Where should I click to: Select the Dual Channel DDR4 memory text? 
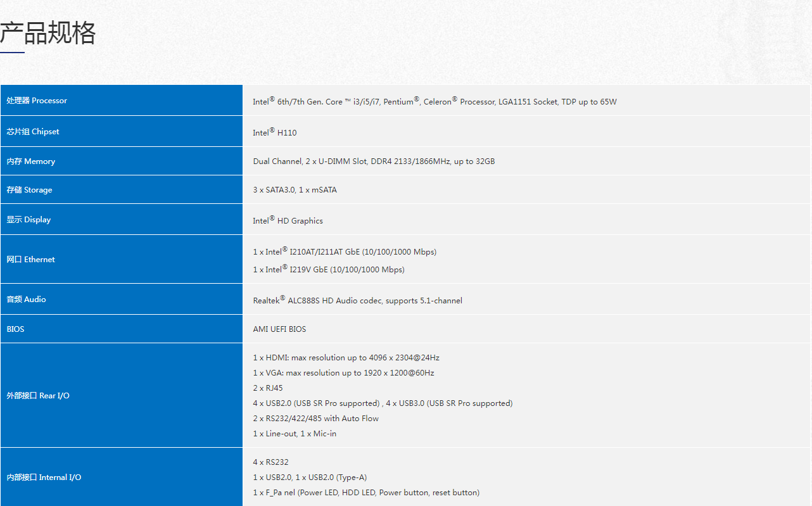pos(374,161)
